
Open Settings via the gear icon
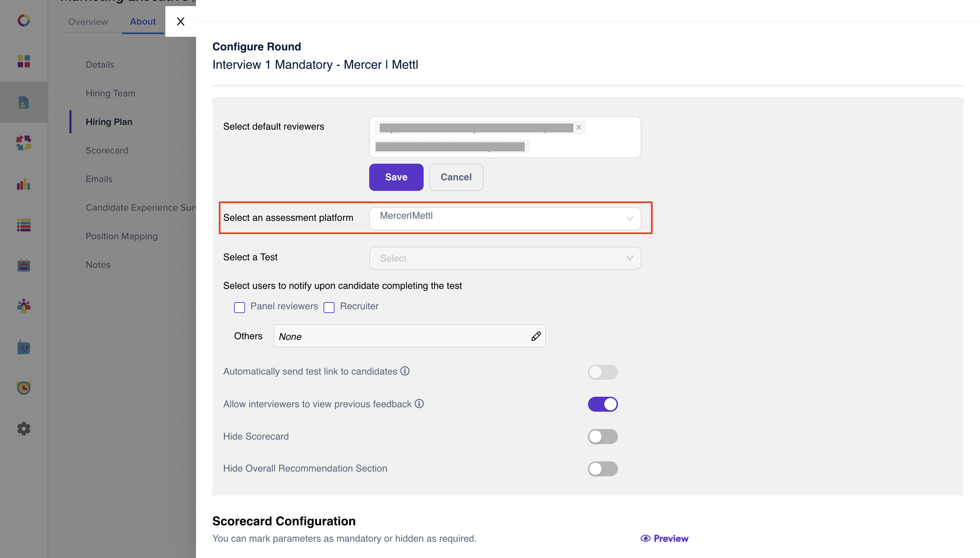pos(23,428)
